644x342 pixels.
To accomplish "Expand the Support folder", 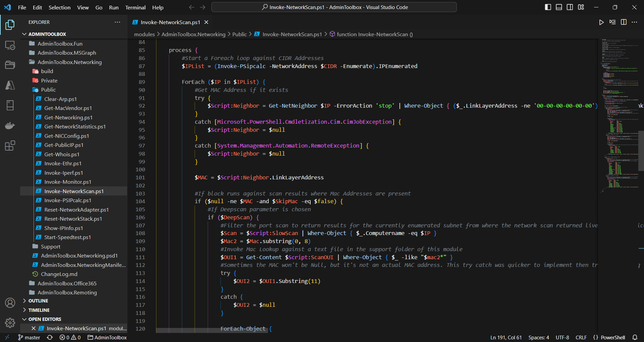I will pyautogui.click(x=74, y=246).
